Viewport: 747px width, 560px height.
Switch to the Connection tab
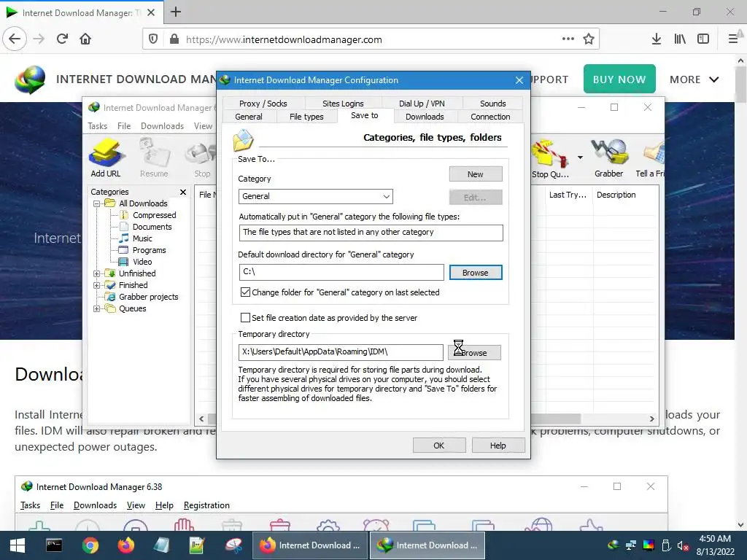(x=490, y=117)
